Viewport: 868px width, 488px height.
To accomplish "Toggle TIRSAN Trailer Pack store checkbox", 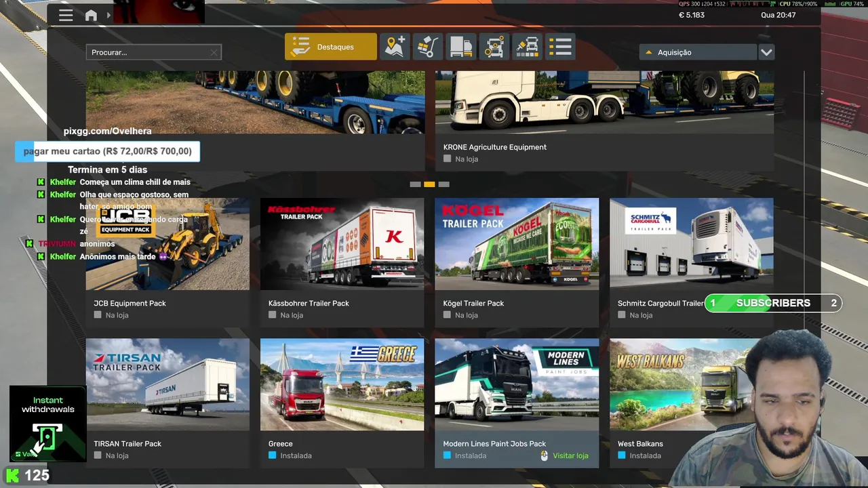I will tap(98, 455).
